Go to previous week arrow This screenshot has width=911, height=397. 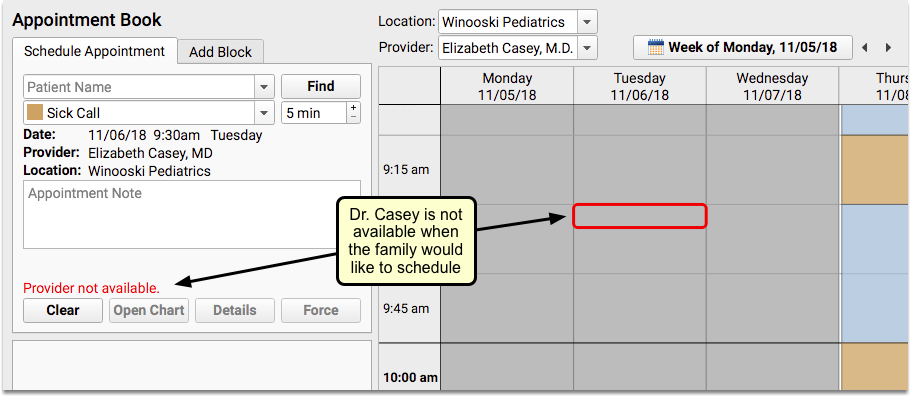click(x=865, y=48)
